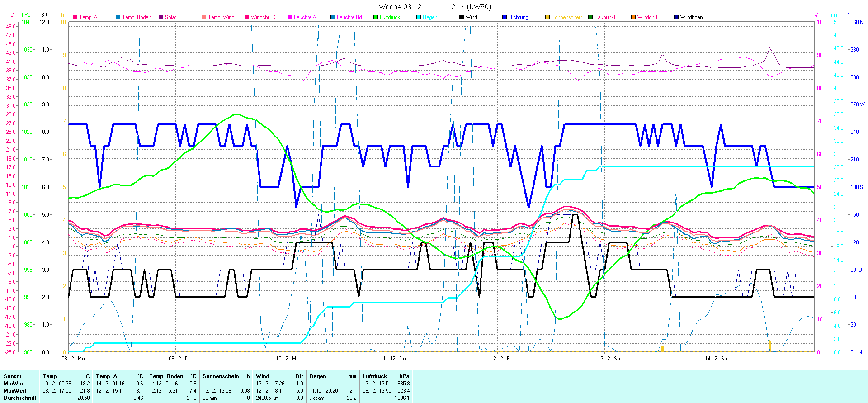The image size is (868, 403).
Task: Click the Taupunkt legend label
Action: [605, 17]
